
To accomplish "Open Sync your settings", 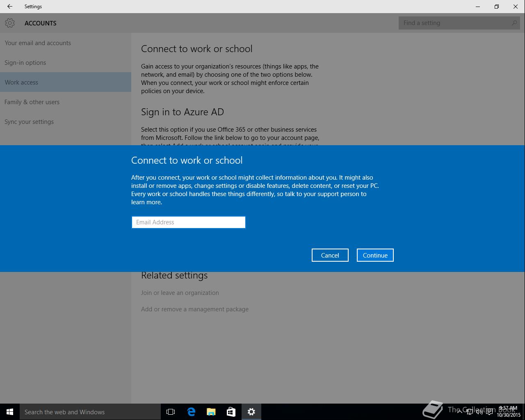I will 66,121.
